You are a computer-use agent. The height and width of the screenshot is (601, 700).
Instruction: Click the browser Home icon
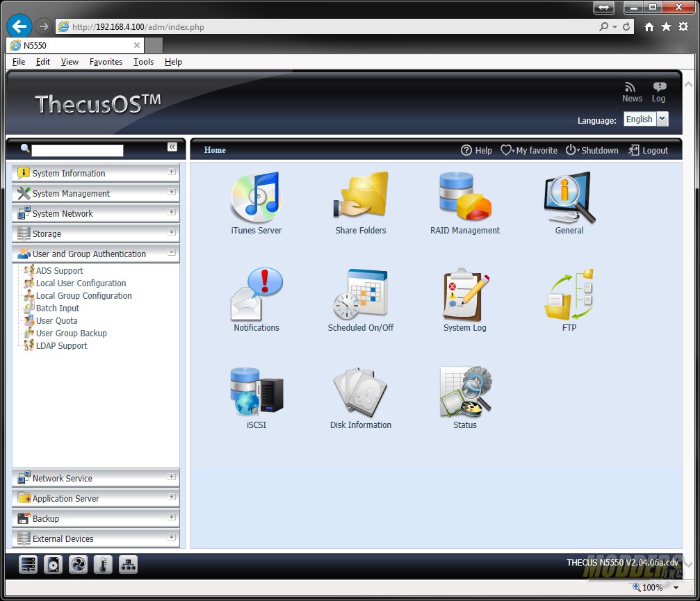(649, 27)
